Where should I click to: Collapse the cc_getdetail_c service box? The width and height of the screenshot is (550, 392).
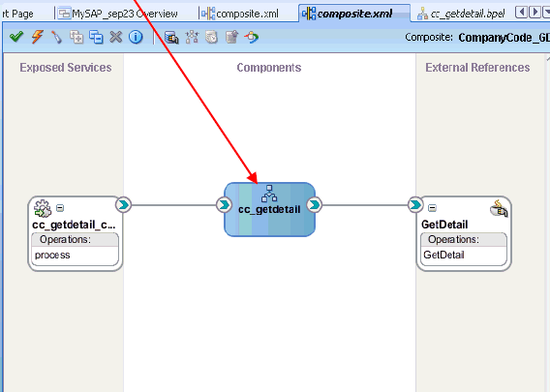click(x=60, y=208)
